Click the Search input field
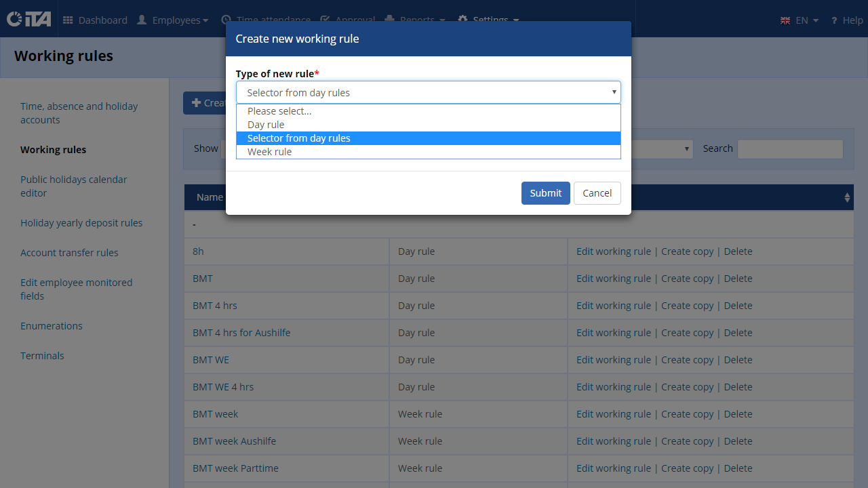 click(790, 149)
